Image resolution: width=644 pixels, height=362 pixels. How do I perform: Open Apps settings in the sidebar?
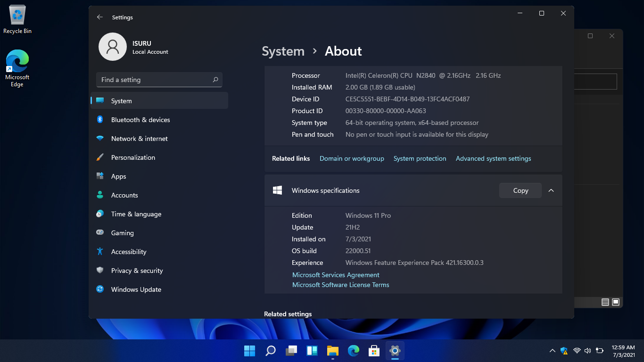click(x=159, y=176)
